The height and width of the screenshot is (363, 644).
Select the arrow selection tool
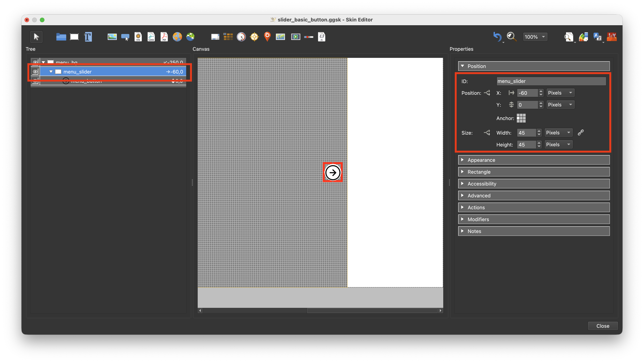coord(36,37)
